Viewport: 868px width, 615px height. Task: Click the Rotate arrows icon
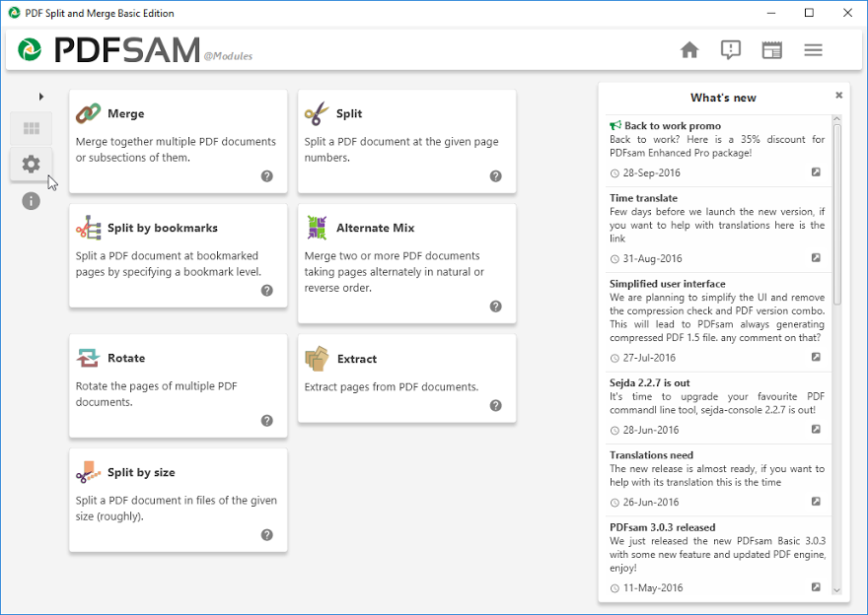click(x=88, y=358)
